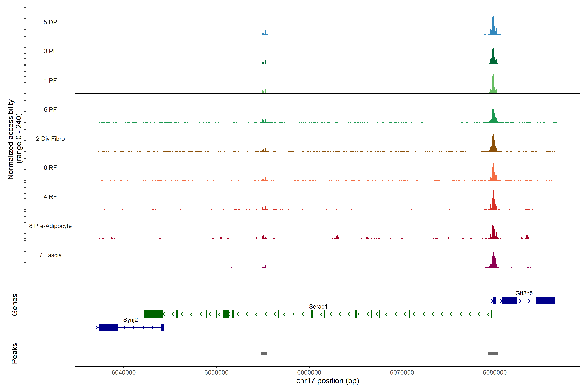The width and height of the screenshot is (588, 392).
Task: Click the Genes panel label
Action: [15, 305]
